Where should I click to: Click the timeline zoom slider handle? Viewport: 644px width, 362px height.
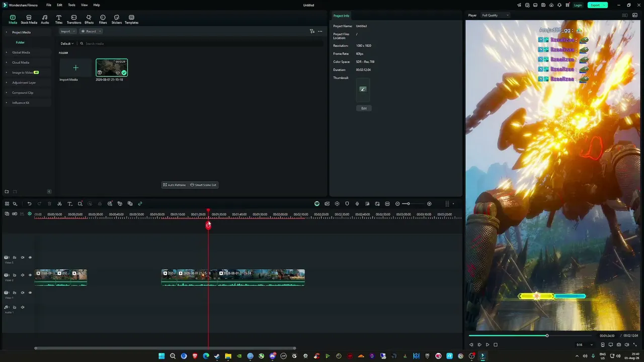point(409,204)
